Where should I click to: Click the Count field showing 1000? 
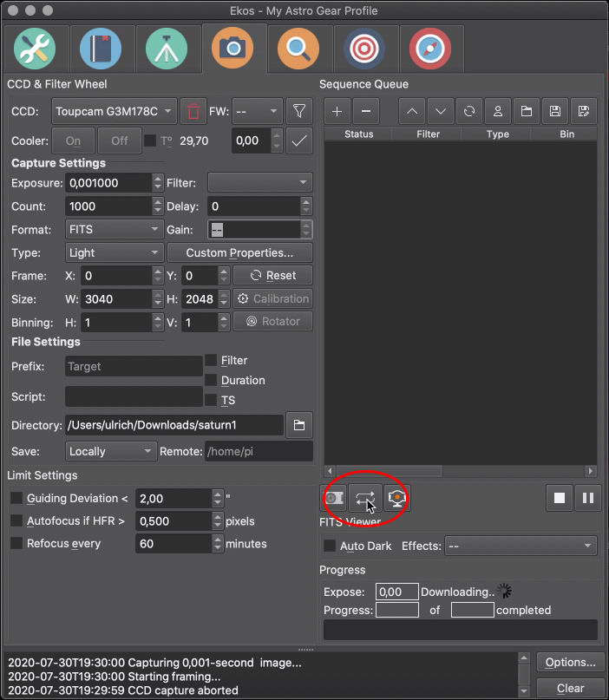click(109, 206)
